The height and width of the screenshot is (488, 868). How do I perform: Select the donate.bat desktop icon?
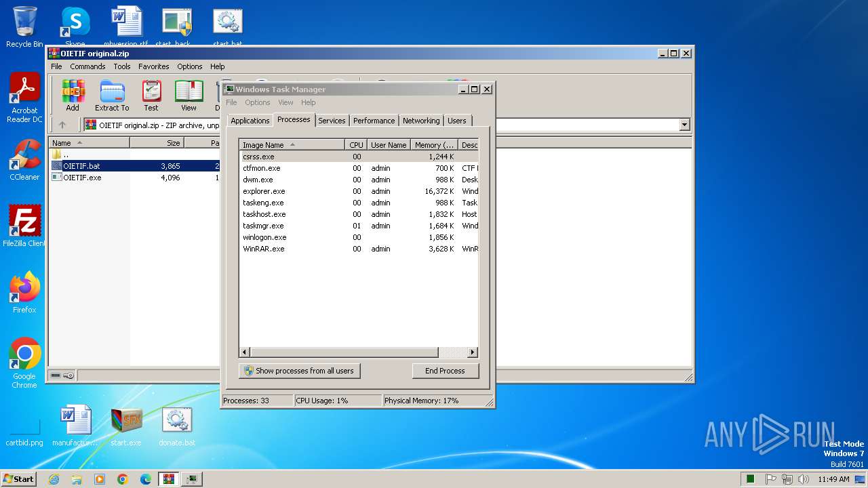pos(176,427)
